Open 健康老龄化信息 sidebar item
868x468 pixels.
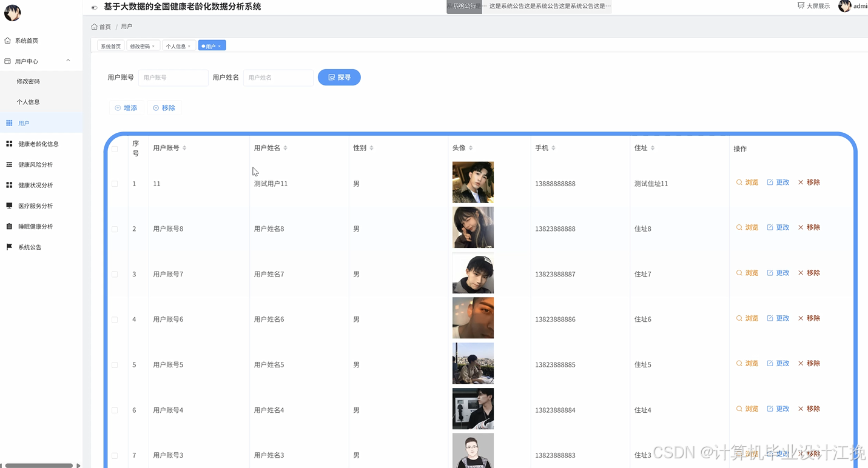(38, 144)
